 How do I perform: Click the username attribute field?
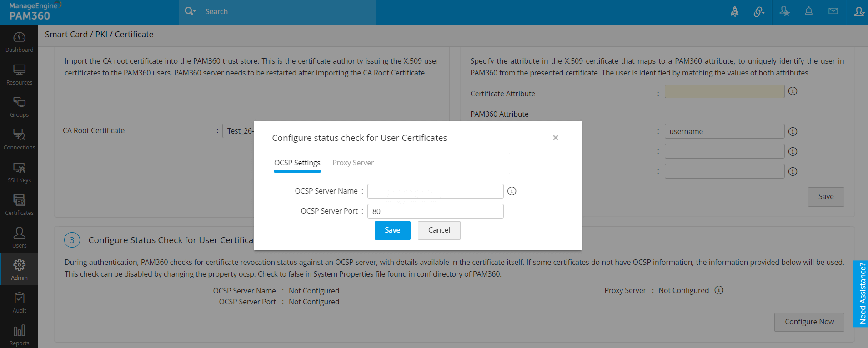[x=724, y=131]
